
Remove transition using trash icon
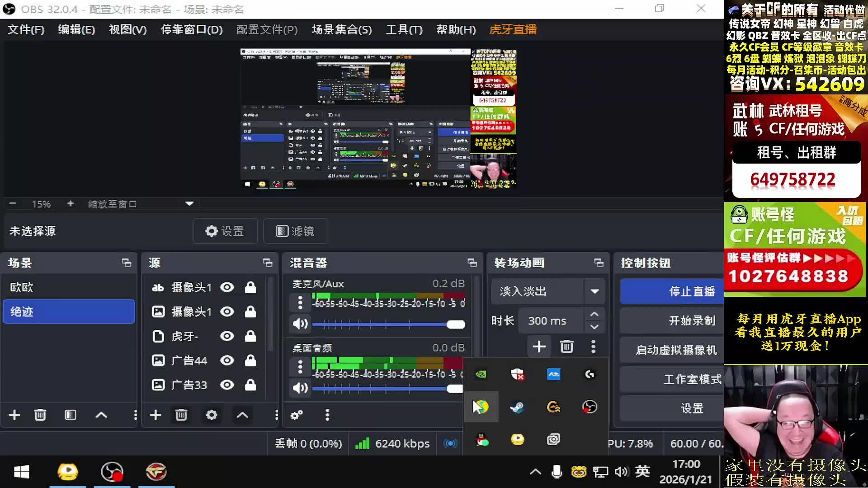click(x=566, y=347)
